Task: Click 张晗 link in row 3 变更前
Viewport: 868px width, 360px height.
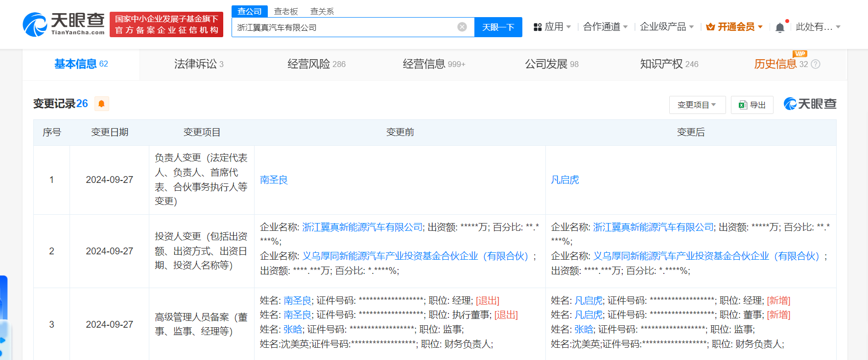Action: [293, 329]
